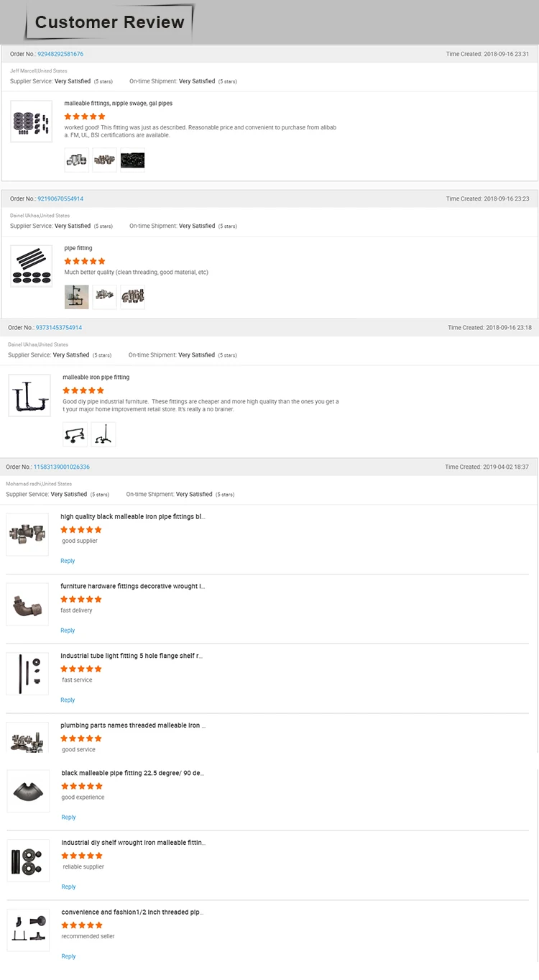The image size is (539, 980).
Task: Open order number 92948292581676 link
Action: [x=60, y=54]
